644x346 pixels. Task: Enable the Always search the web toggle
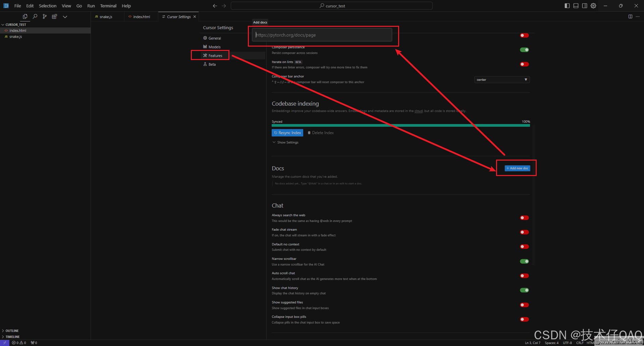click(524, 218)
